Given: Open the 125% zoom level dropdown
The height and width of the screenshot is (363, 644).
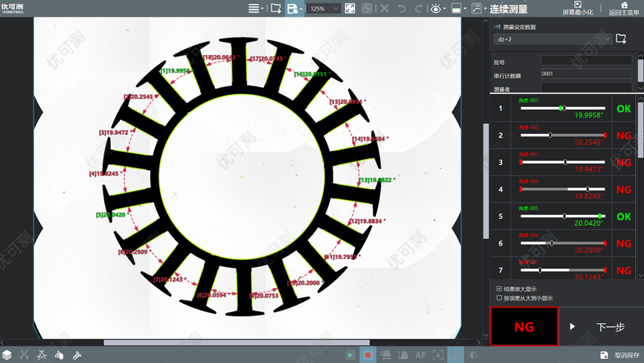Looking at the screenshot, I should click(x=324, y=8).
